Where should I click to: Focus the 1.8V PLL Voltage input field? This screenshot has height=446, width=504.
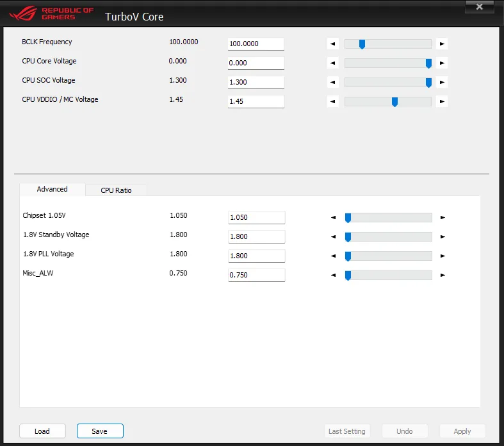257,256
